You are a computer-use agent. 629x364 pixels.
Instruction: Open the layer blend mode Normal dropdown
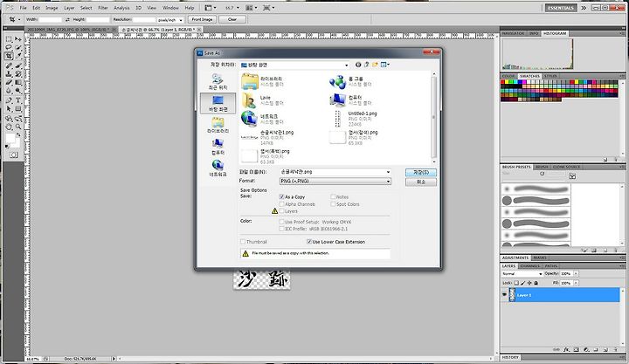[x=522, y=273]
